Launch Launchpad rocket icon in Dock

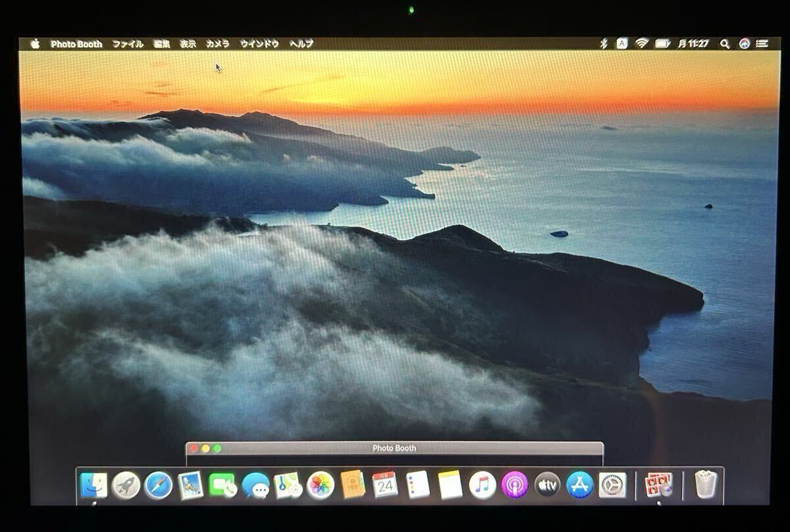click(x=126, y=485)
